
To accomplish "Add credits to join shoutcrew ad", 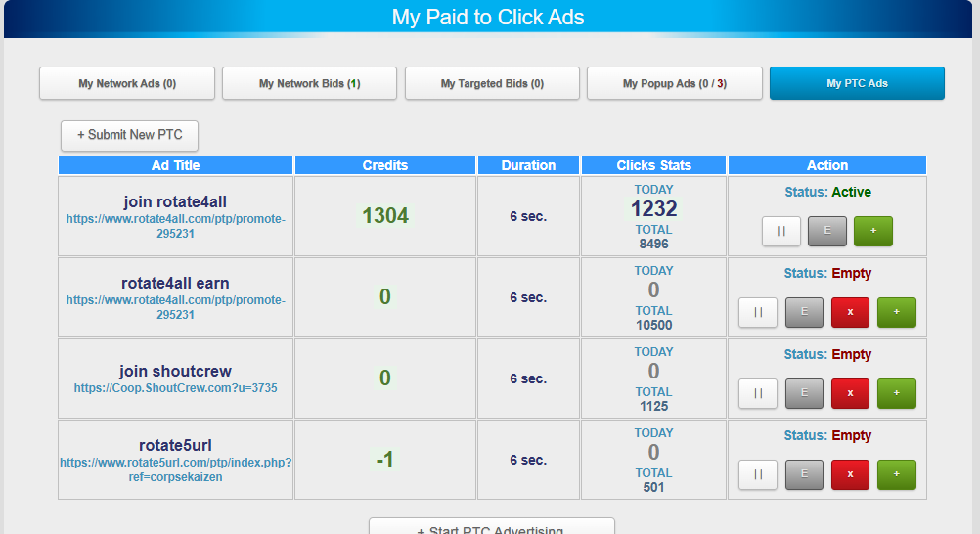I will pos(896,393).
